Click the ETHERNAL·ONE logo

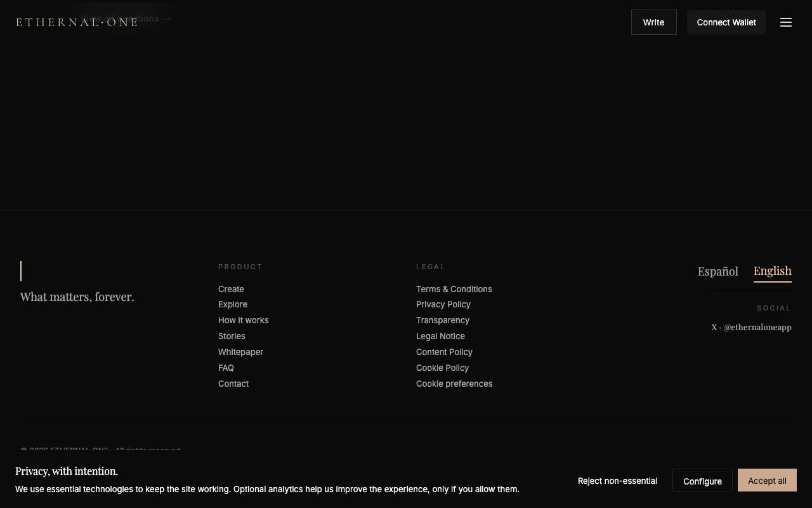(x=77, y=22)
